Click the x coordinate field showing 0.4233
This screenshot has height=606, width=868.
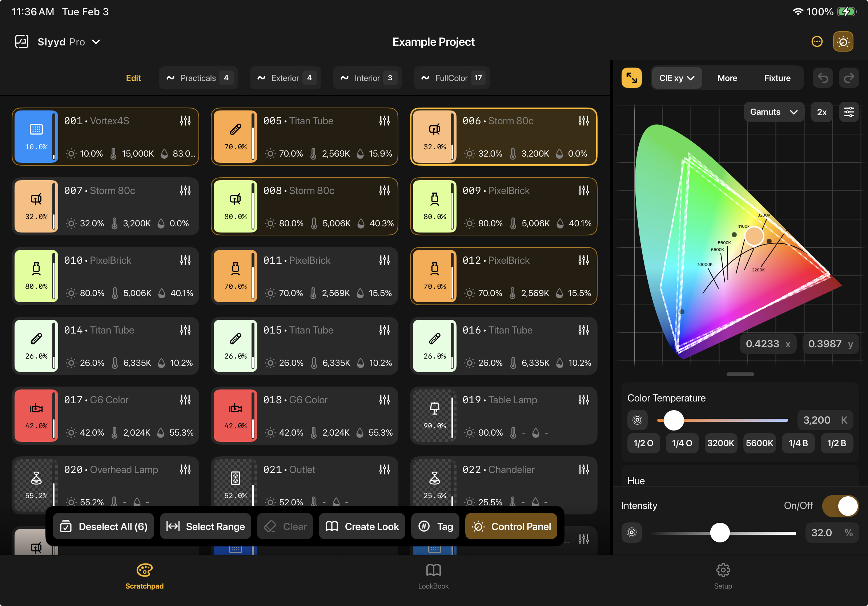click(x=768, y=344)
